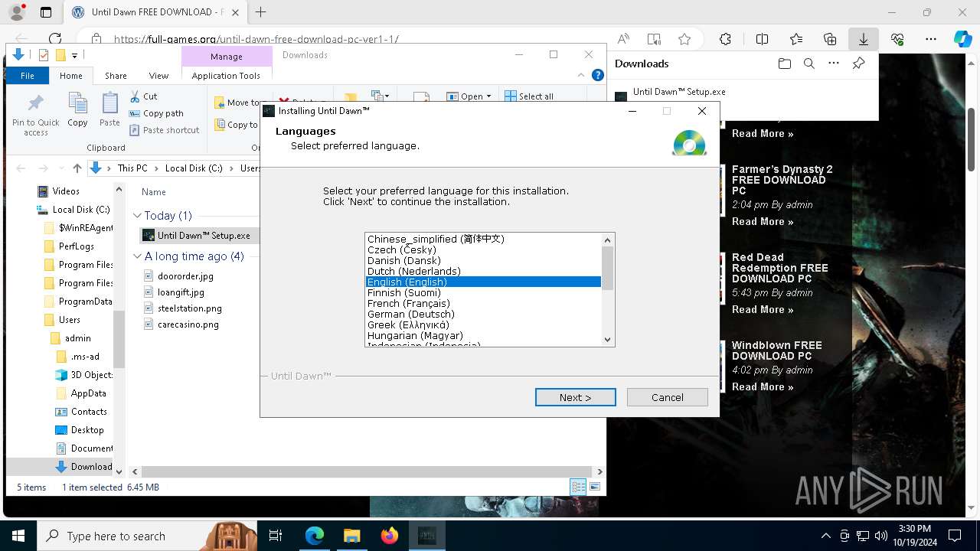Select Chinese_simplified in the language list
The height and width of the screenshot is (551, 980).
483,239
